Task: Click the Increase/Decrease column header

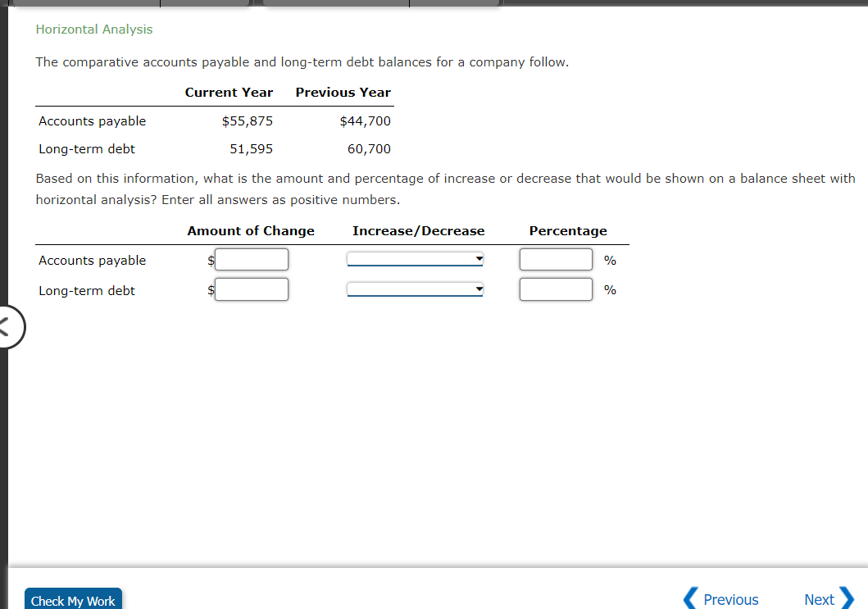Action: click(x=419, y=230)
